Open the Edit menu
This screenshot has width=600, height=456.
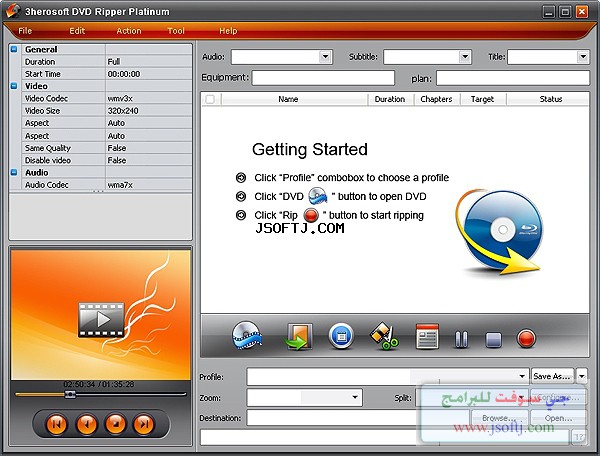77,31
